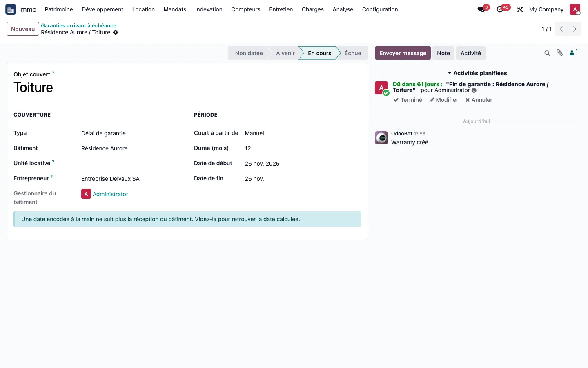Open the gear actions menu for record
The image size is (588, 368).
click(116, 32)
